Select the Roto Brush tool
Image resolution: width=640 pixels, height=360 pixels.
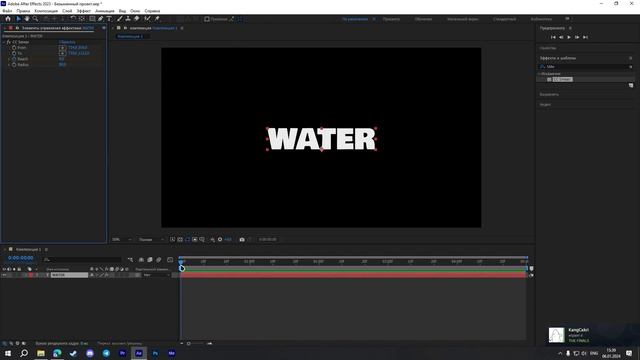[147, 19]
